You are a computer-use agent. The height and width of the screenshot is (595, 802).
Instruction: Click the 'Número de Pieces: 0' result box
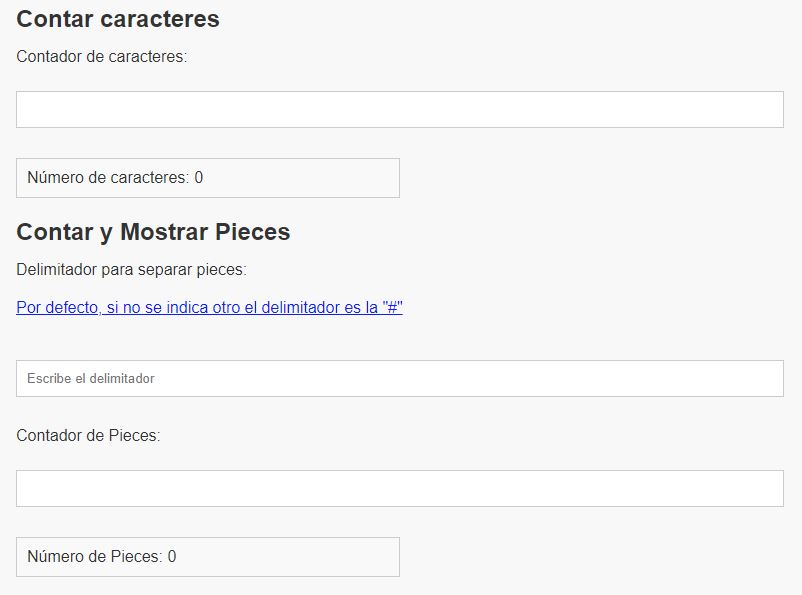pos(208,557)
